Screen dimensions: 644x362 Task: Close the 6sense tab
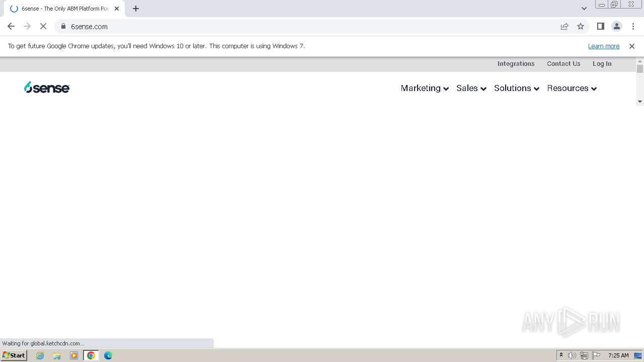[x=117, y=9]
